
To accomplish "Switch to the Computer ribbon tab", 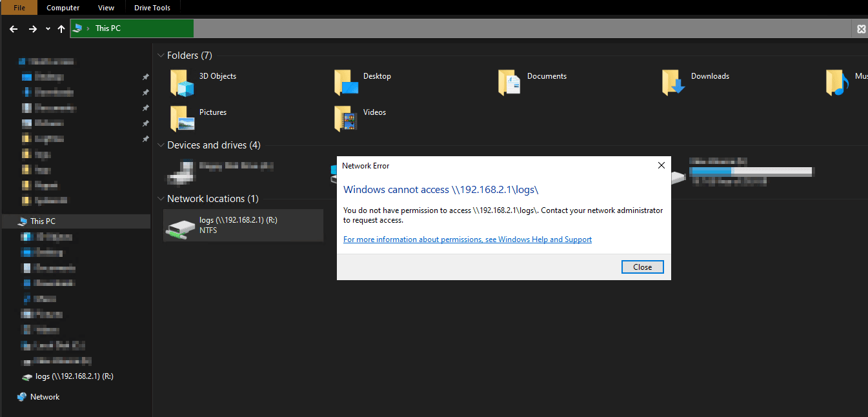I will (63, 8).
